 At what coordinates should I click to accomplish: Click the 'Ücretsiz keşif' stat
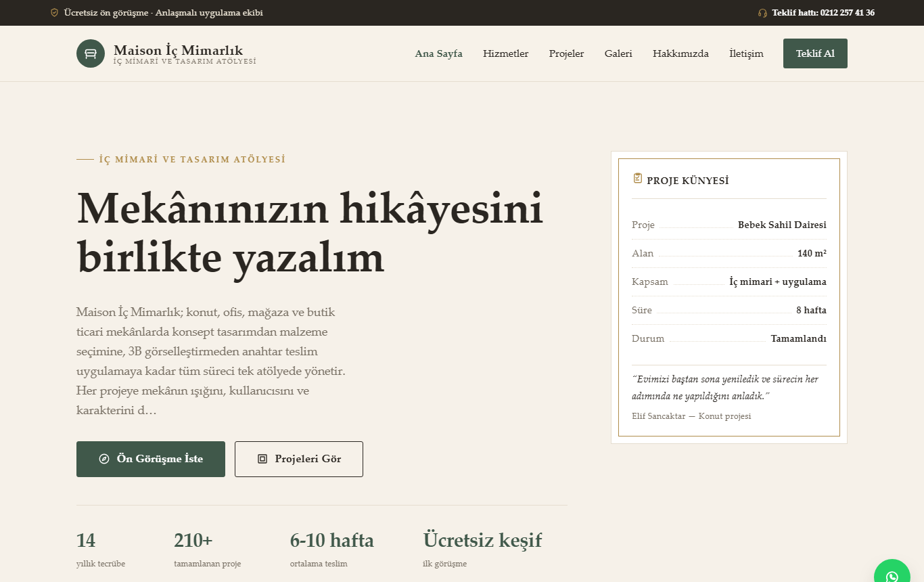point(482,541)
